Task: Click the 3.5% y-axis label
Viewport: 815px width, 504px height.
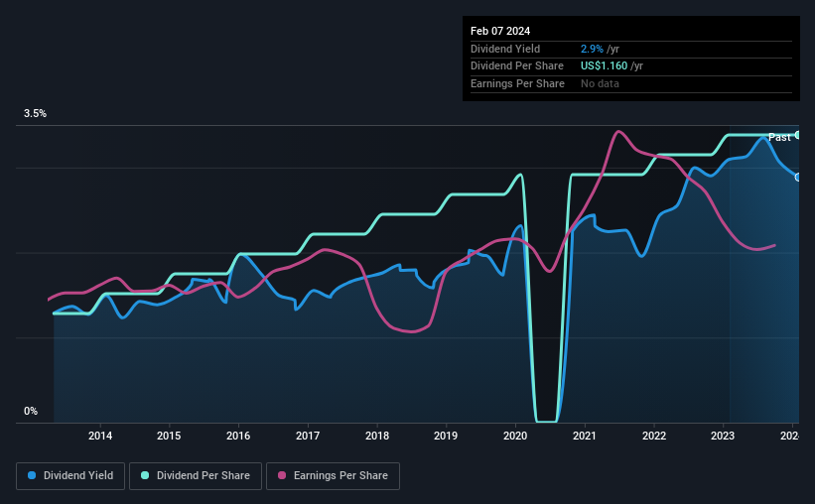Action: pos(35,113)
